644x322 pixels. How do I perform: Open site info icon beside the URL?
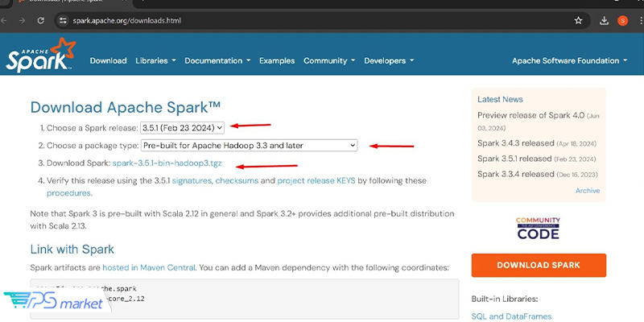(63, 21)
